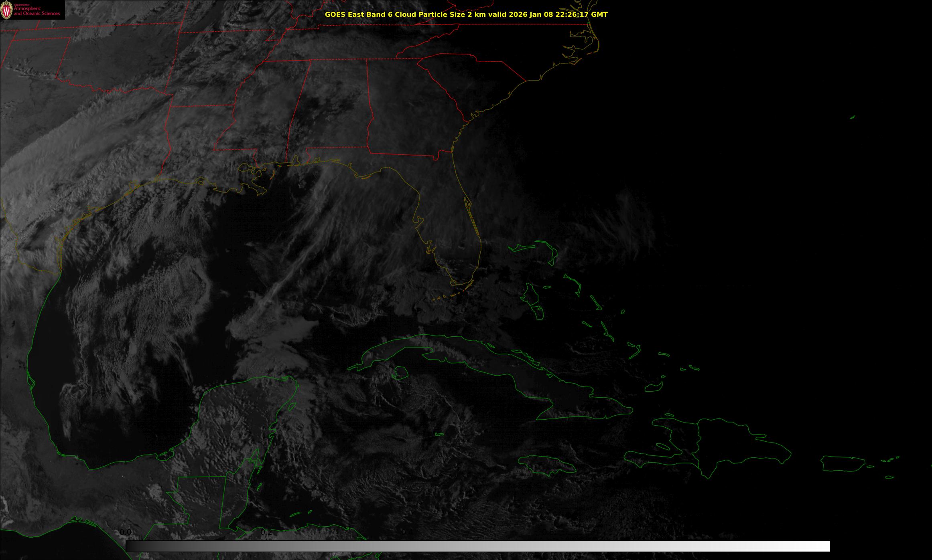Click the Jamaica island outline

pyautogui.click(x=546, y=463)
